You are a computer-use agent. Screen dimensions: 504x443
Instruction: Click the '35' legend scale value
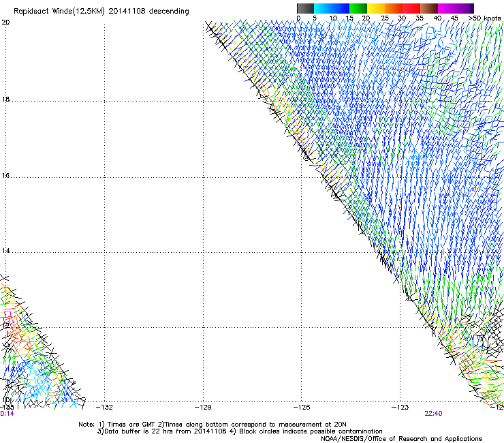tap(420, 18)
